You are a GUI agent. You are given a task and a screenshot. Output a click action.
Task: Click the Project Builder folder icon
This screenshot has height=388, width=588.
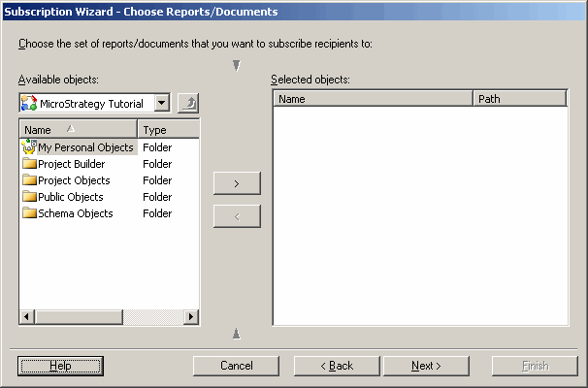[x=29, y=164]
